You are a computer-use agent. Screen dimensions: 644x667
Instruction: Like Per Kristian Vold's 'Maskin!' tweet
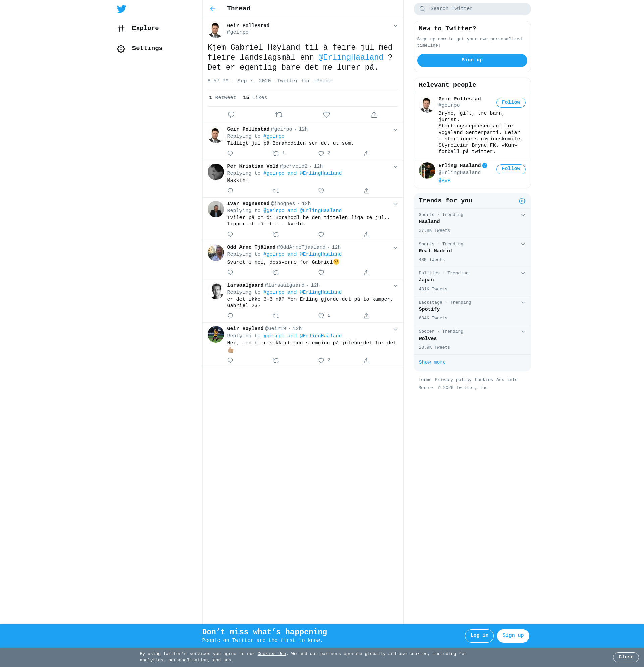[x=321, y=191]
